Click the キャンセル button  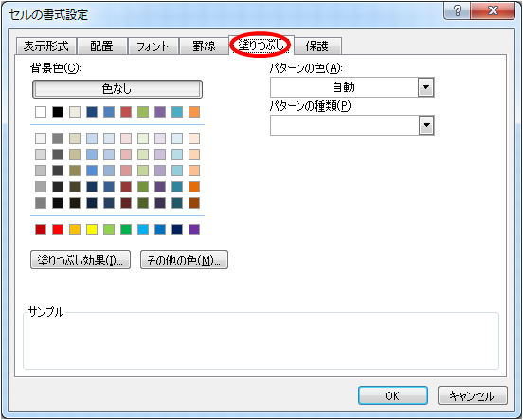[x=472, y=395]
